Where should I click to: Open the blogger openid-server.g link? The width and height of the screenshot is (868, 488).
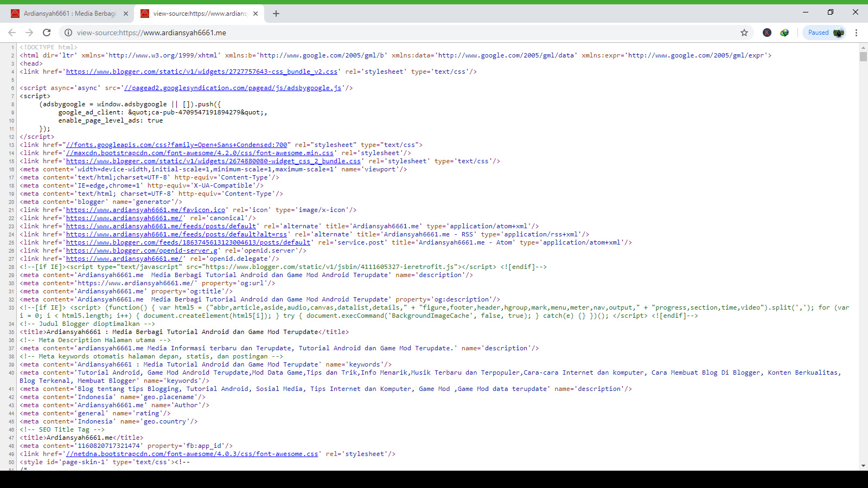point(142,251)
